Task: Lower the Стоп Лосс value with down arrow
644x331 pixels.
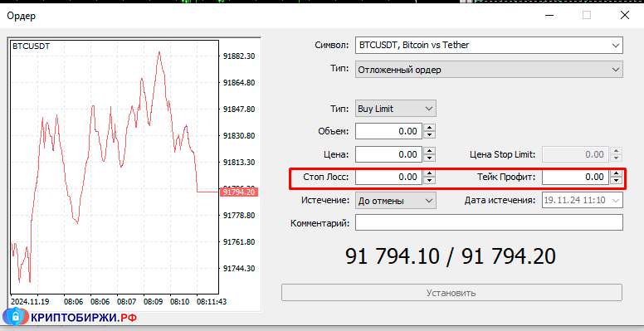Action: tap(429, 181)
